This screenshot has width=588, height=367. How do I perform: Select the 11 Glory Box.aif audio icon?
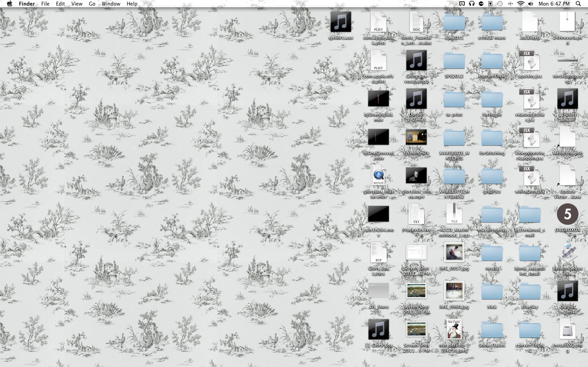coord(567,99)
